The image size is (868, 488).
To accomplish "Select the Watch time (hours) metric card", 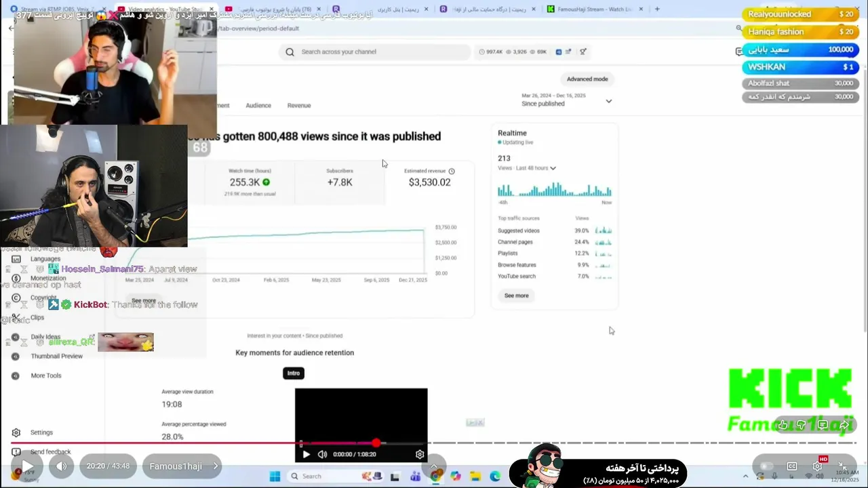I will coord(250,182).
